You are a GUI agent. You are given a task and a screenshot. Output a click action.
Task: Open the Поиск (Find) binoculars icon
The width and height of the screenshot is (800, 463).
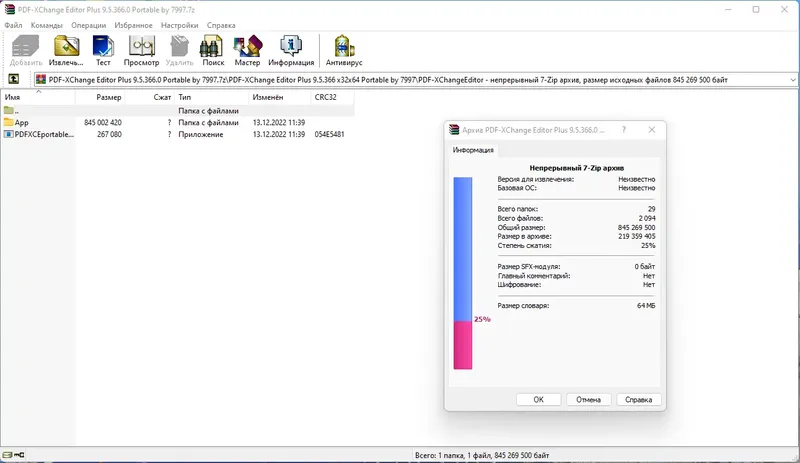tap(211, 46)
